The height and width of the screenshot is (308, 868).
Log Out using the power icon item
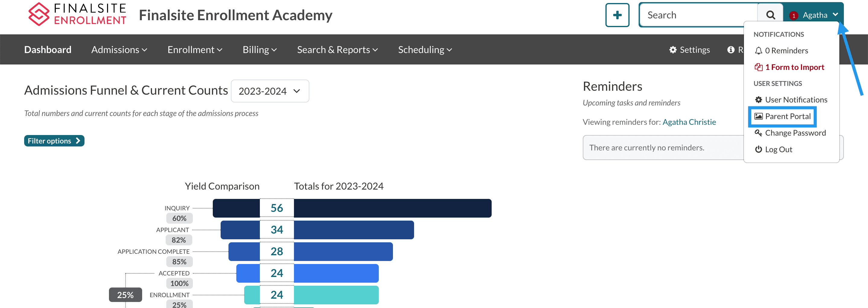(774, 149)
